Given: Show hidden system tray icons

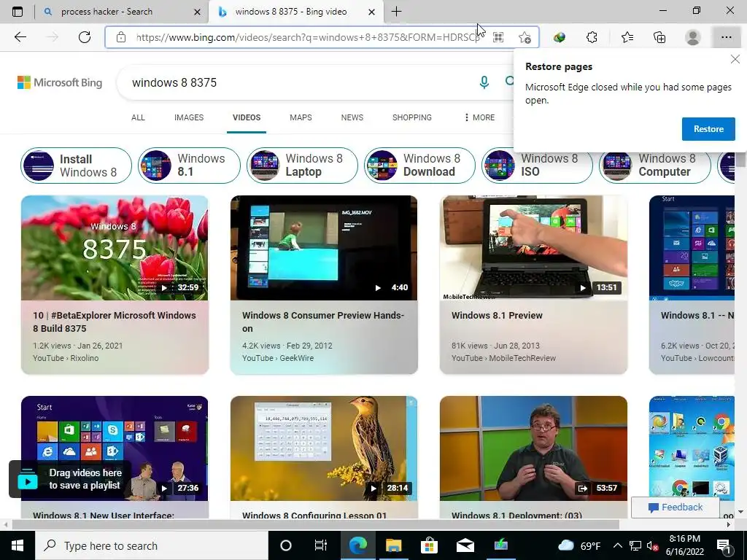Looking at the screenshot, I should [617, 545].
